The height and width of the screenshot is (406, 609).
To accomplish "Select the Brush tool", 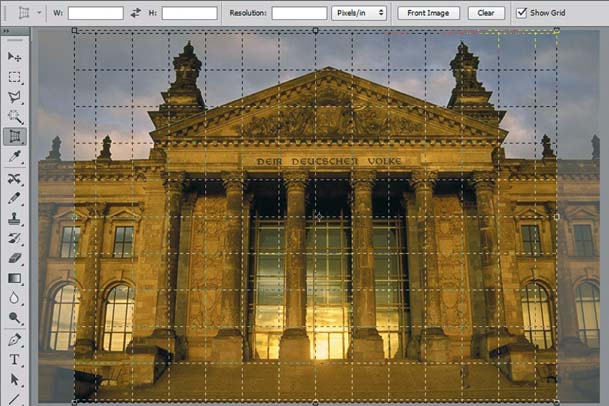I will tap(14, 198).
